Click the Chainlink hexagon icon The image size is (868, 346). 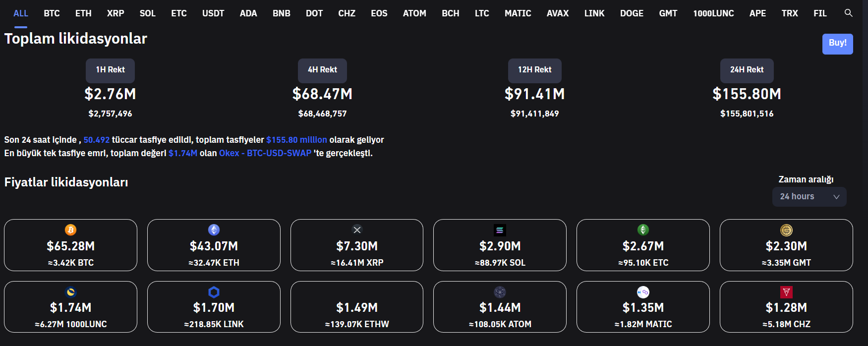[x=214, y=292]
